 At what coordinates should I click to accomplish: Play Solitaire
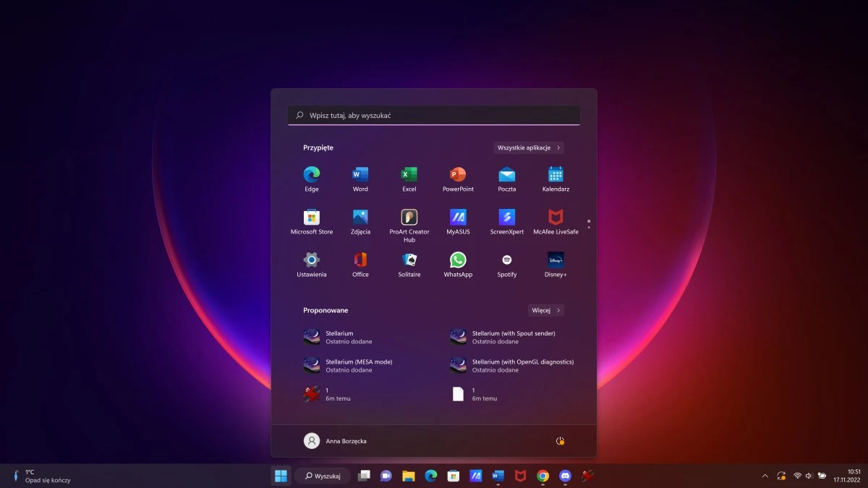click(409, 263)
